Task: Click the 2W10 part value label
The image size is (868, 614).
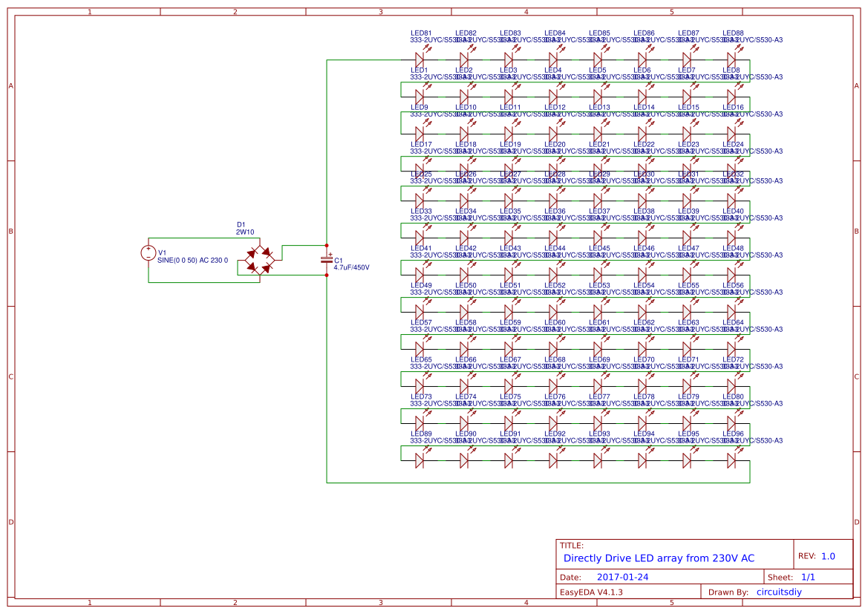Action: point(245,232)
